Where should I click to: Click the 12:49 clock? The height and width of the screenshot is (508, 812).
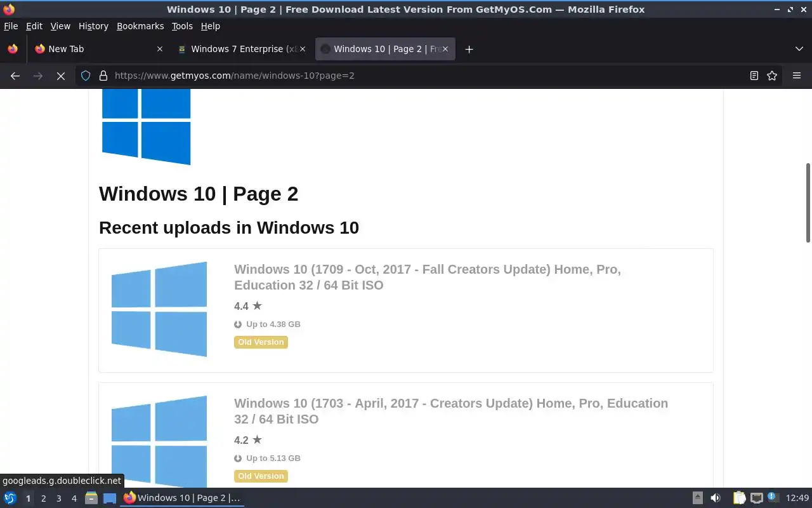(x=797, y=498)
